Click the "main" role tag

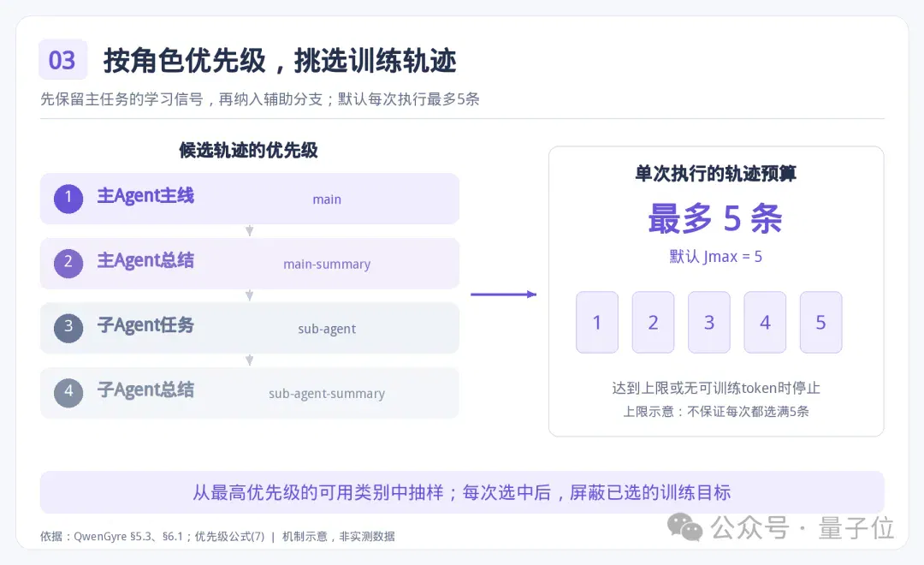(x=327, y=199)
